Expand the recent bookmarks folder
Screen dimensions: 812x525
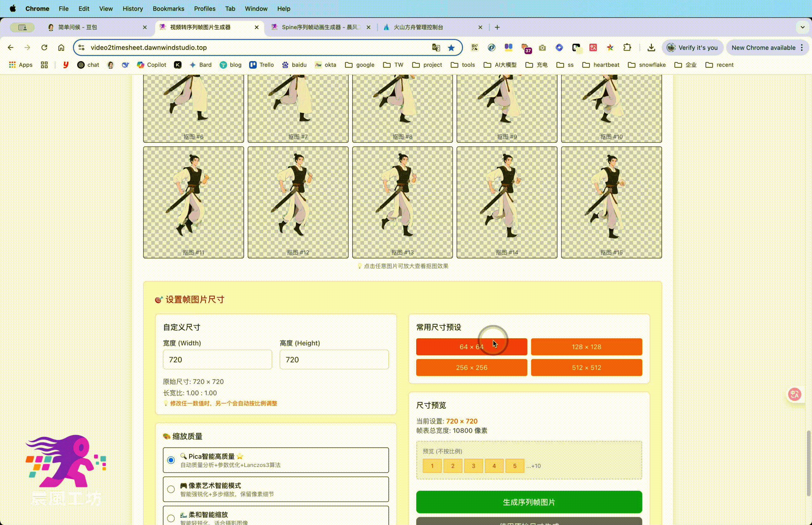[x=719, y=65]
